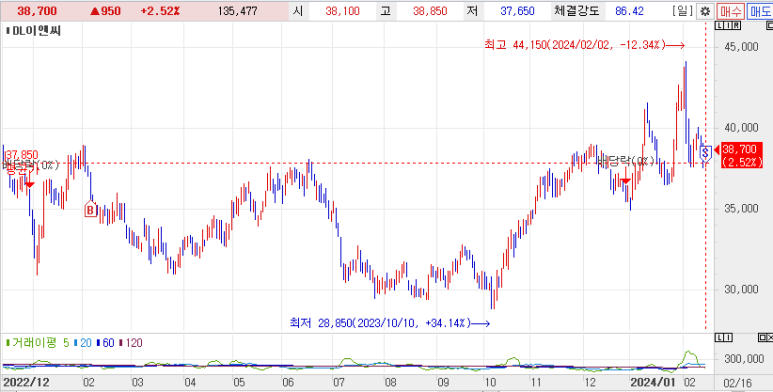
Task: Click the L toggle on price chart
Action: pyautogui.click(x=720, y=26)
